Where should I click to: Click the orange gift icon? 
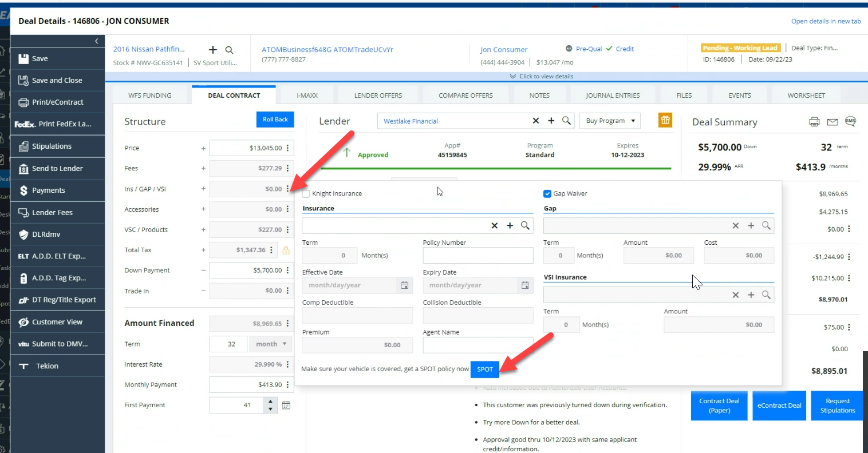665,120
